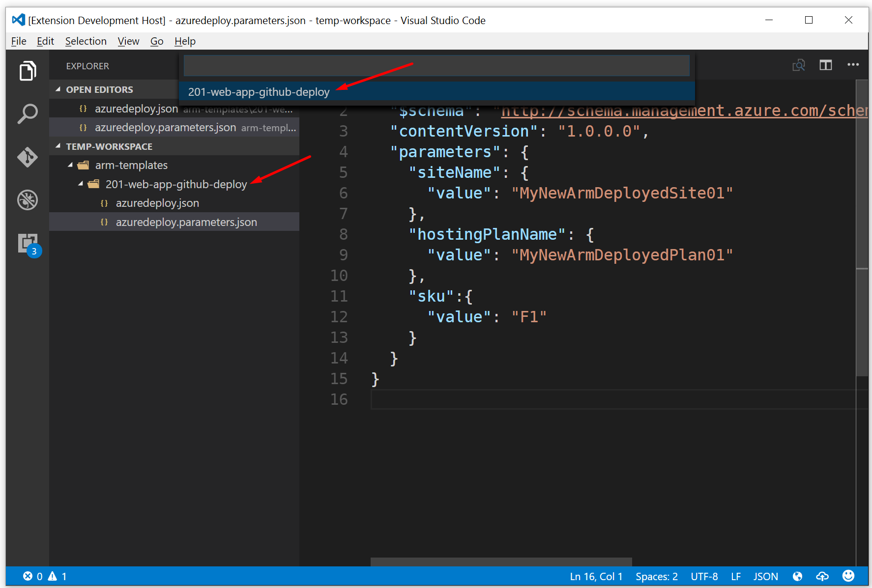Screen dimensions: 872x588
Task: Open the View menu
Action: coord(128,41)
